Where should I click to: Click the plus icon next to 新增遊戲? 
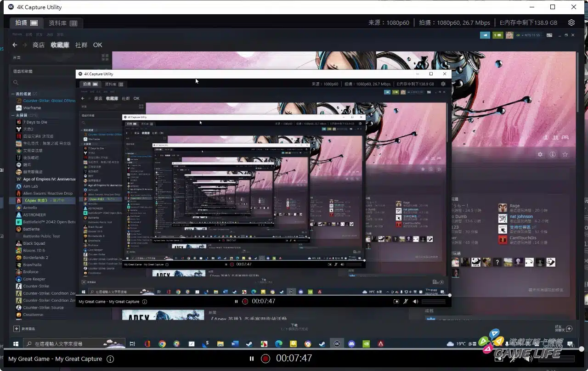17,329
